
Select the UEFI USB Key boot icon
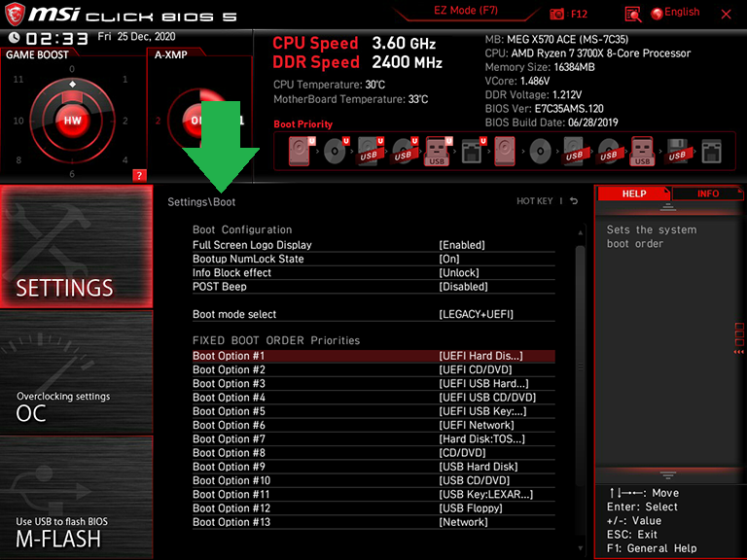pyautogui.click(x=438, y=151)
